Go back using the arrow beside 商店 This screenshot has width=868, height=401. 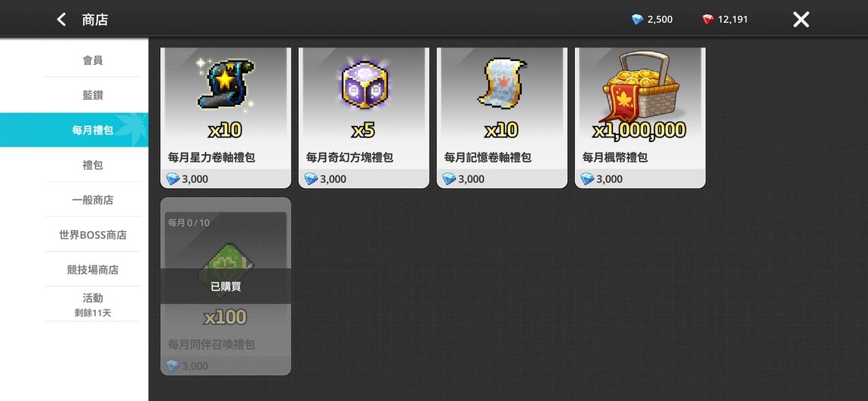(61, 20)
